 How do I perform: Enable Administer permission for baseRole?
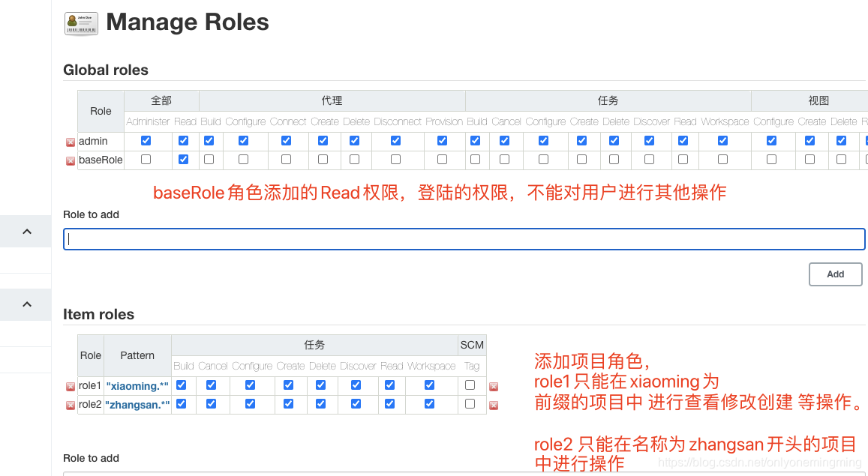[147, 159]
